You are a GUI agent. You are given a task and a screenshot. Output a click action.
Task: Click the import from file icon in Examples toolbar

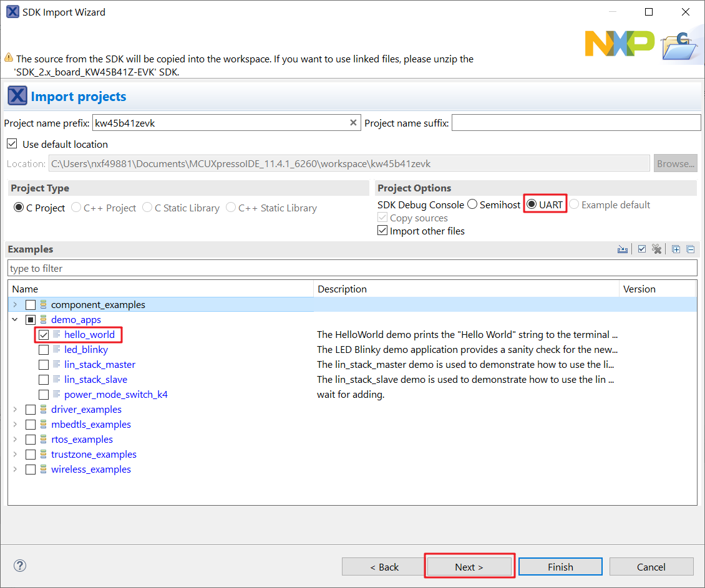(x=622, y=249)
